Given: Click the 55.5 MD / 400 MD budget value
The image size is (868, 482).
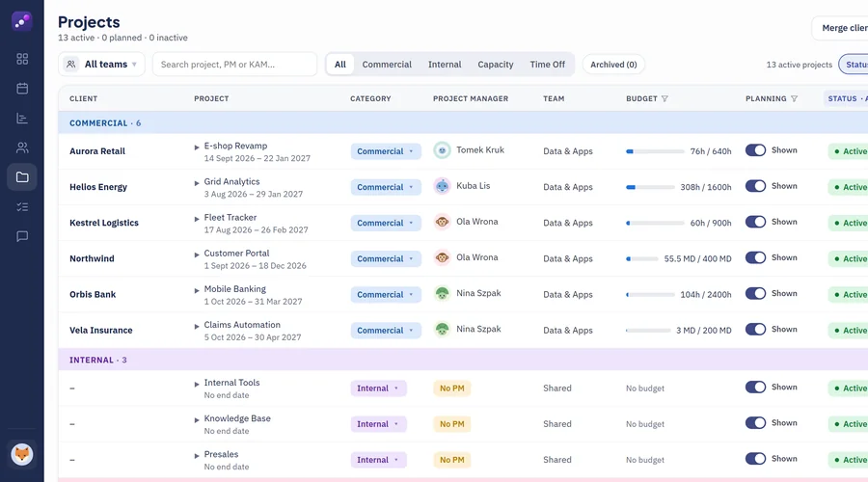Looking at the screenshot, I should pos(697,258).
